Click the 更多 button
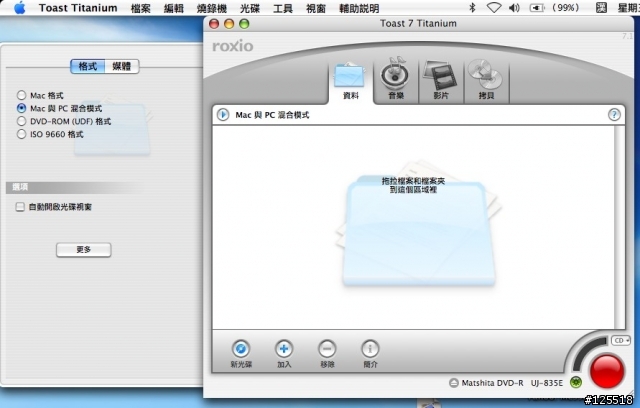 (84, 250)
